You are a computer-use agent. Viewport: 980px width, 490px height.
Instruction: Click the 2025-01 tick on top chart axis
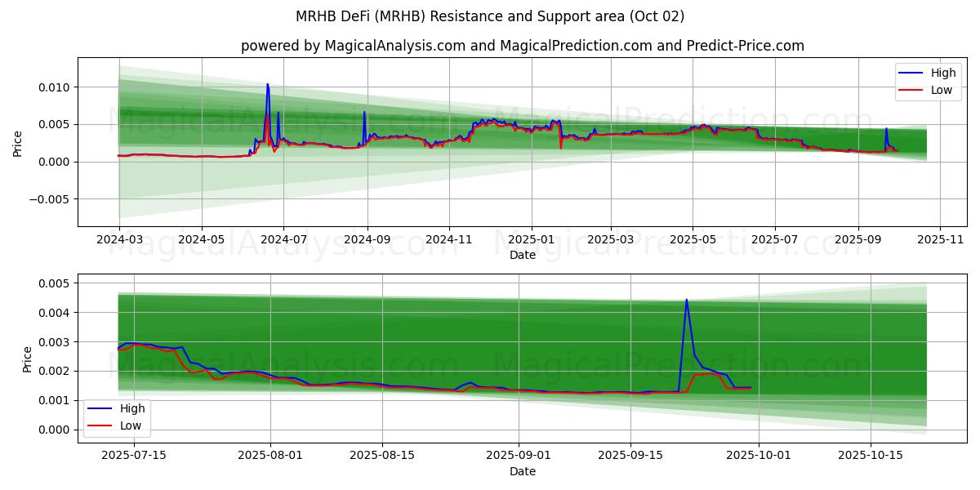click(532, 242)
